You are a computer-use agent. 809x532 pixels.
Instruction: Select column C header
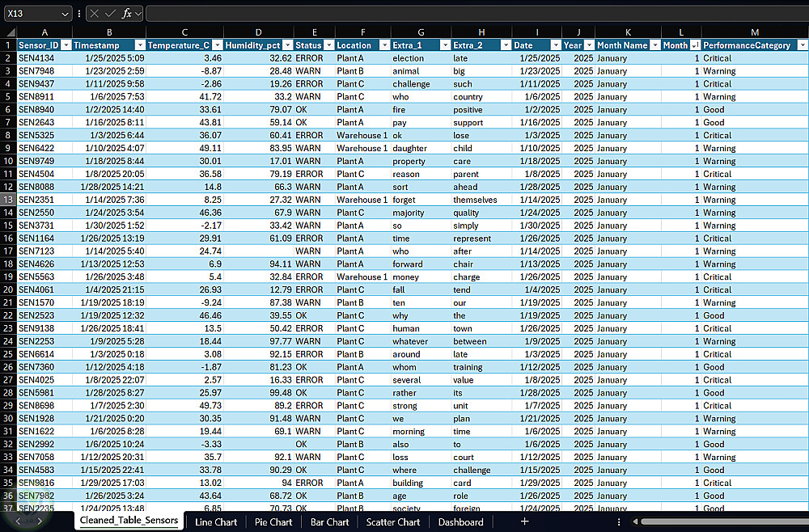click(x=184, y=32)
